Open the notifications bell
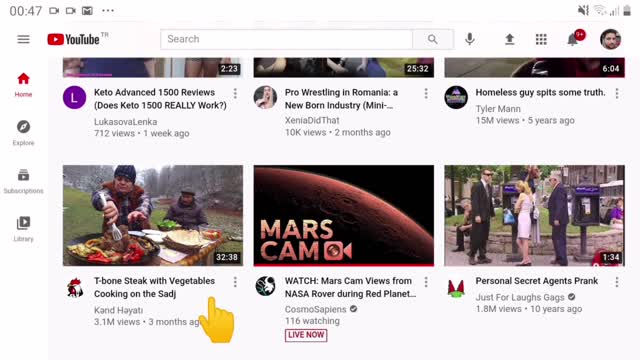This screenshot has width=640, height=360. [x=573, y=39]
